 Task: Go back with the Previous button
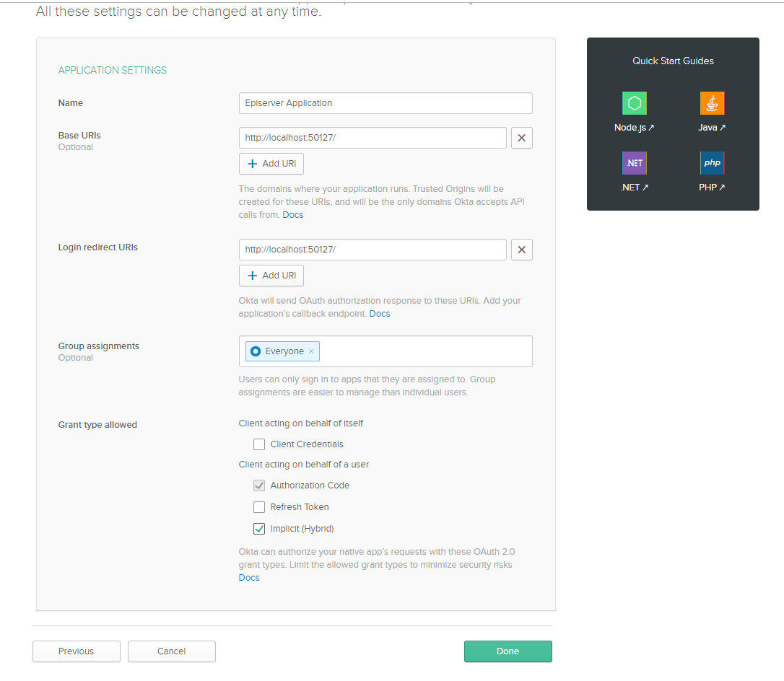77,651
